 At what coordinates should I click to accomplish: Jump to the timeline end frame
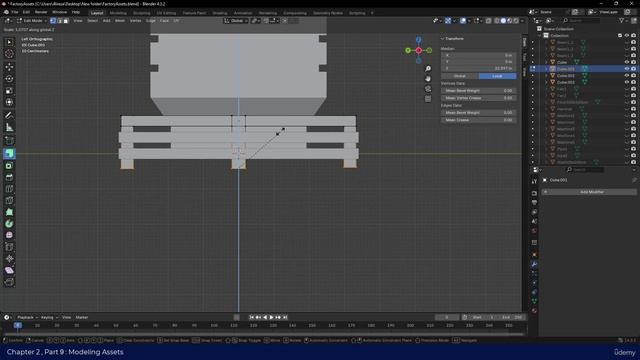[285, 317]
